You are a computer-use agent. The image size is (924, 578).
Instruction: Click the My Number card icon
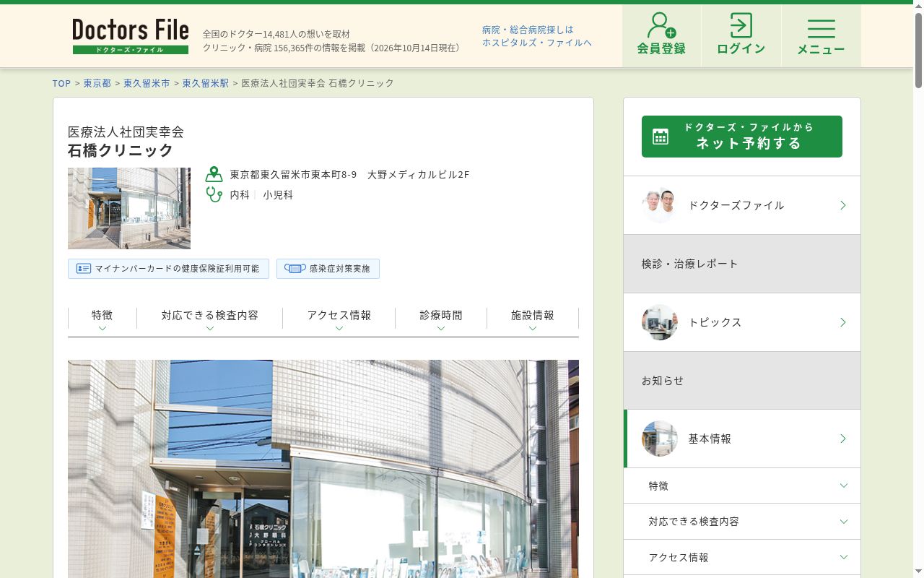pos(84,269)
